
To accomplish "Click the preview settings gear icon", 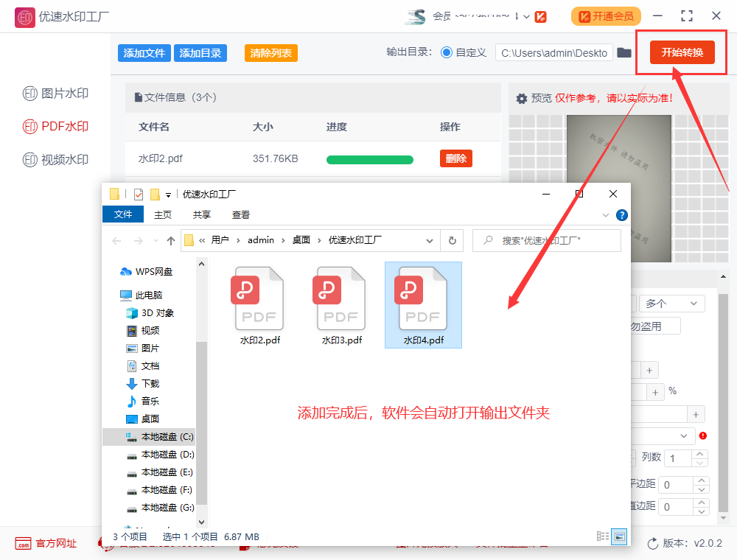I will [521, 99].
